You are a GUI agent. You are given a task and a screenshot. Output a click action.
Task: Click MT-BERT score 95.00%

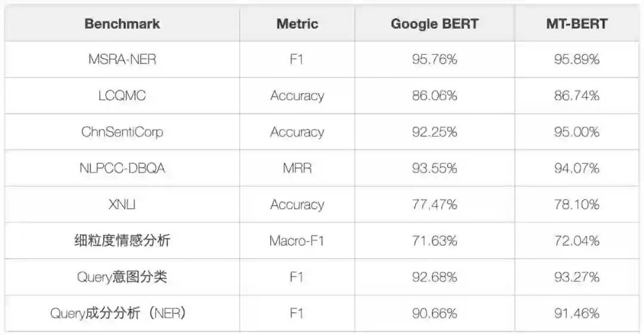(x=577, y=132)
